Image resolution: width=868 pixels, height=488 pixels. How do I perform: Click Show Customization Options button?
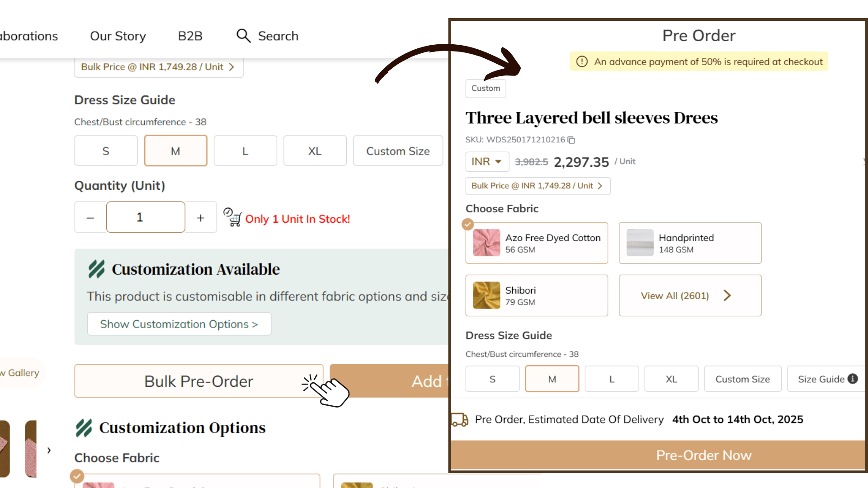[179, 324]
